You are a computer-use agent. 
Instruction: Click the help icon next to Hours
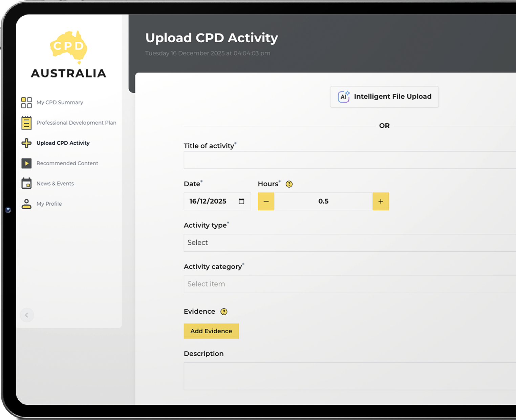click(289, 184)
